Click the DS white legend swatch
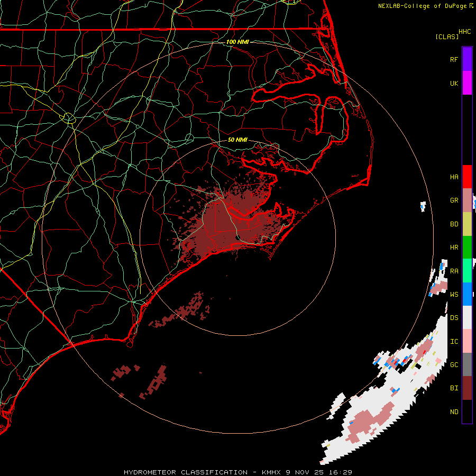This screenshot has height=476, width=476. (467, 317)
